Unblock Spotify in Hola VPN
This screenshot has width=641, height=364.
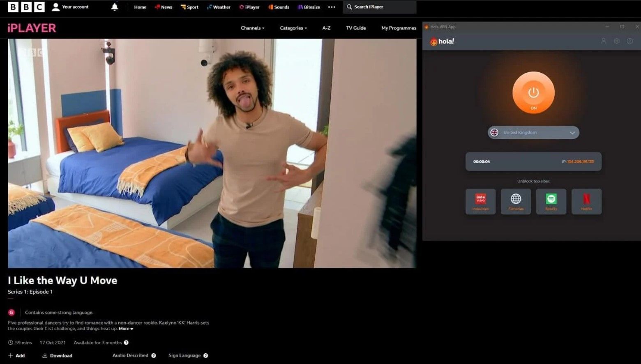551,201
